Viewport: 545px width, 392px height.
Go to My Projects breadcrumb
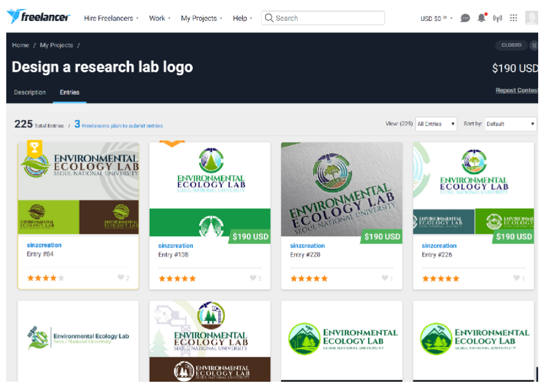(x=56, y=45)
